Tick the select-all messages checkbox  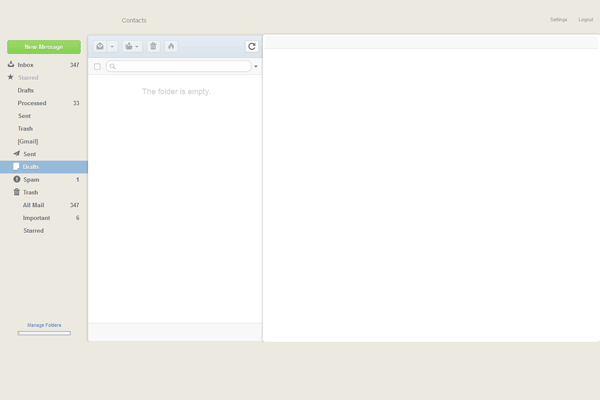[97, 67]
